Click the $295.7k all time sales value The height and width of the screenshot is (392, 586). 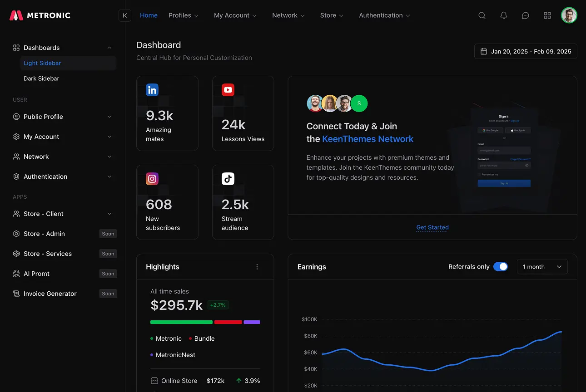pyautogui.click(x=176, y=305)
